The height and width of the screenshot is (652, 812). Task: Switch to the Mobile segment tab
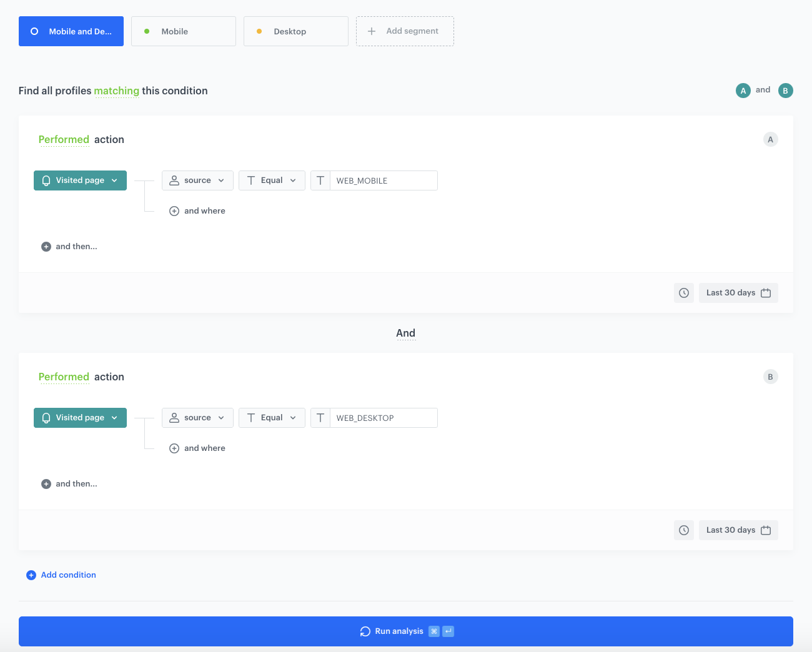(x=183, y=31)
